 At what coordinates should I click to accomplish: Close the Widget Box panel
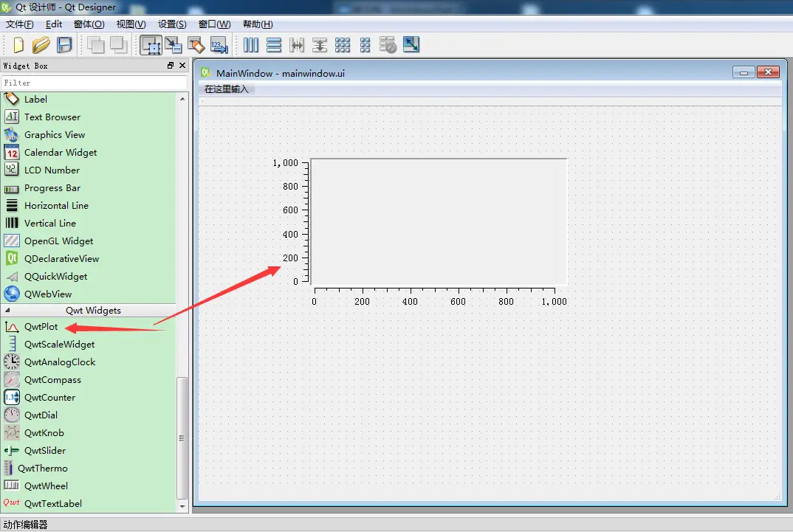click(182, 66)
